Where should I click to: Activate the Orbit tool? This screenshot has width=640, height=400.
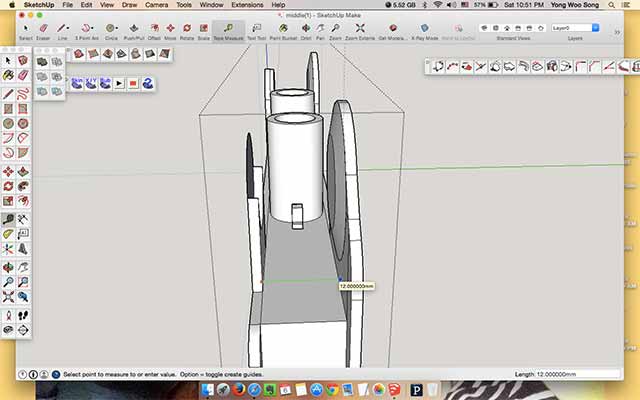coord(306,31)
